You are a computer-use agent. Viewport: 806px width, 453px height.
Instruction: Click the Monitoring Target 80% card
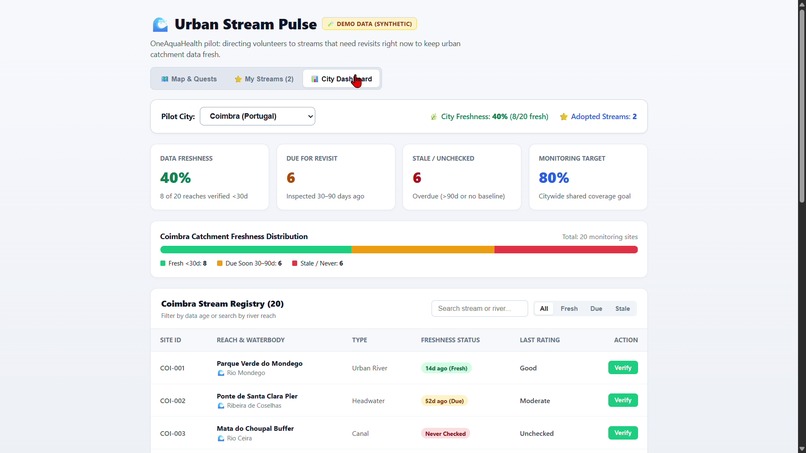point(588,177)
